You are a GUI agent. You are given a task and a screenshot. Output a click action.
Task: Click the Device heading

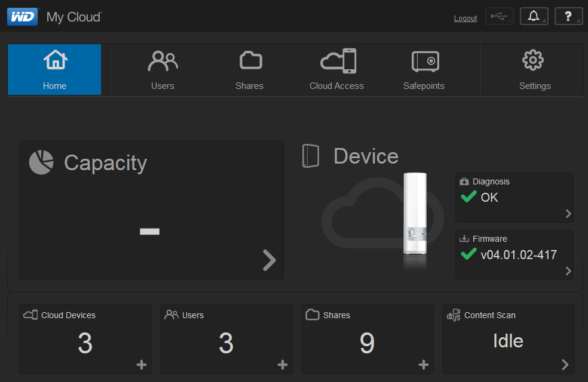point(366,156)
